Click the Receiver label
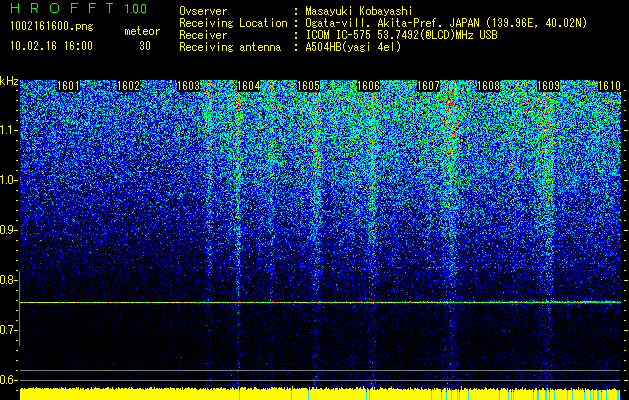This screenshot has height=400, width=629. pyautogui.click(x=203, y=35)
